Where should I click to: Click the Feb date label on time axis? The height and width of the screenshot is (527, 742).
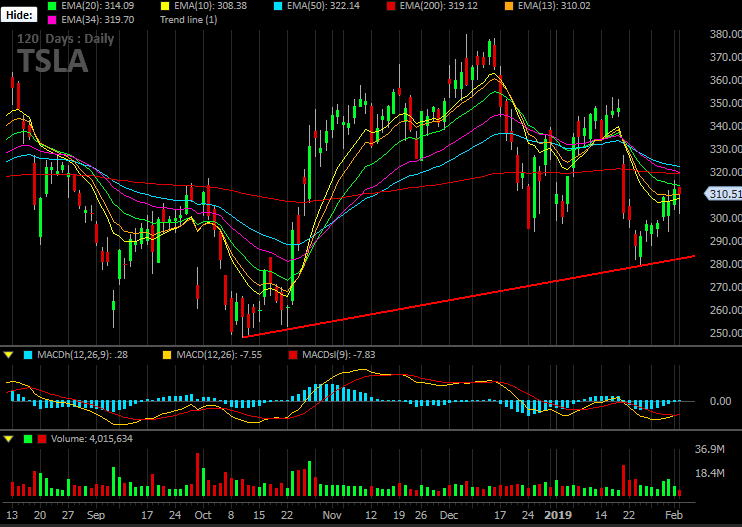coord(674,515)
